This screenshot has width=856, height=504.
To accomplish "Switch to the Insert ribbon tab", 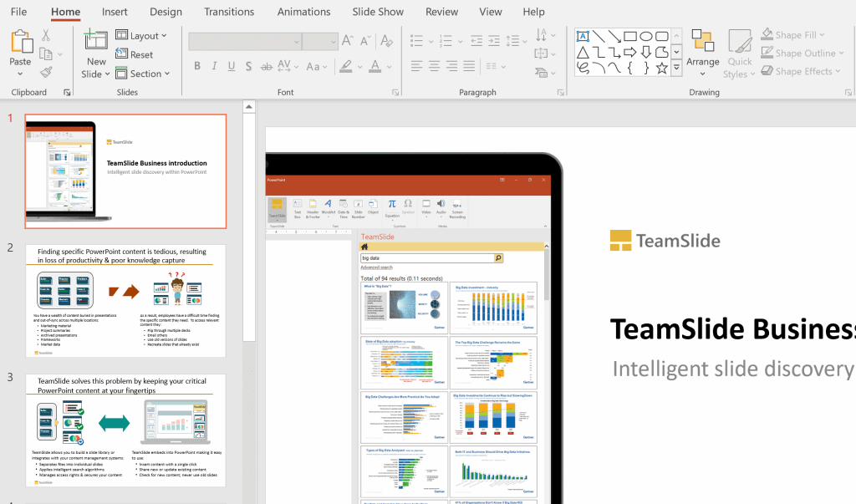I will pyautogui.click(x=115, y=12).
